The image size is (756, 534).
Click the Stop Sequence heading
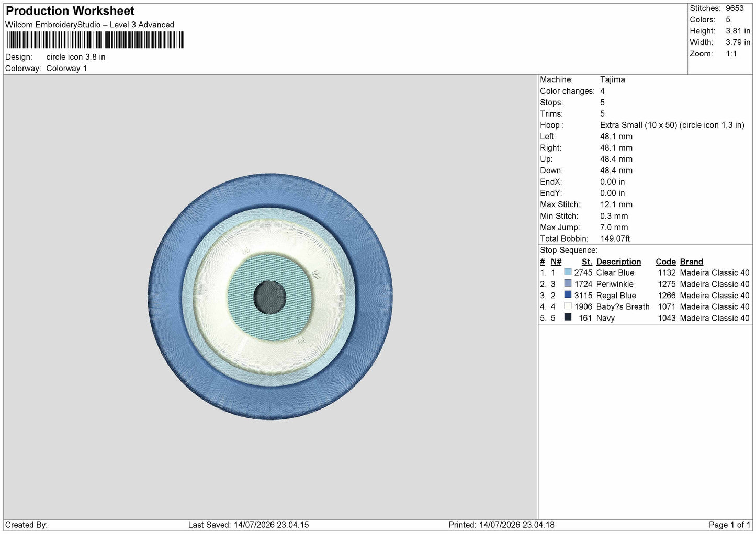coord(569,250)
